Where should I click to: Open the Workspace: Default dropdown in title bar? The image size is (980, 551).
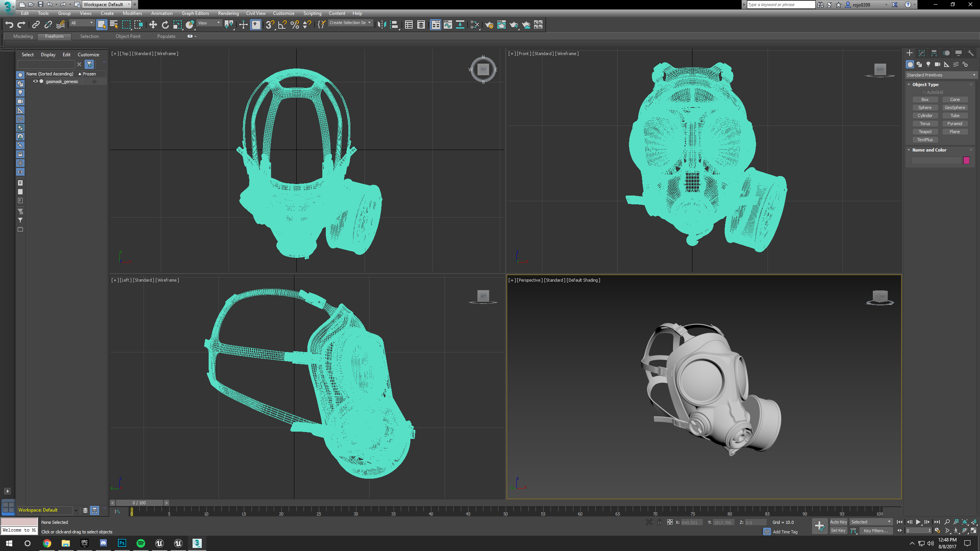(x=107, y=5)
